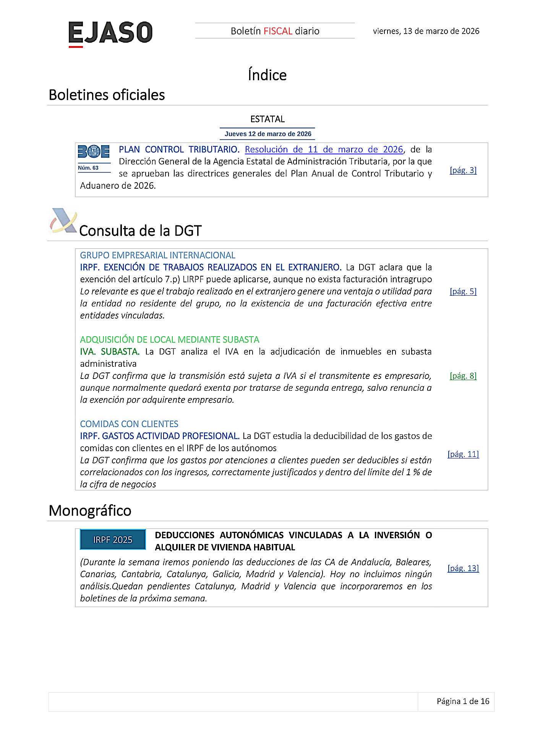Image resolution: width=535 pixels, height=756 pixels.
Task: Select the 'Índice' heading
Action: (x=267, y=75)
